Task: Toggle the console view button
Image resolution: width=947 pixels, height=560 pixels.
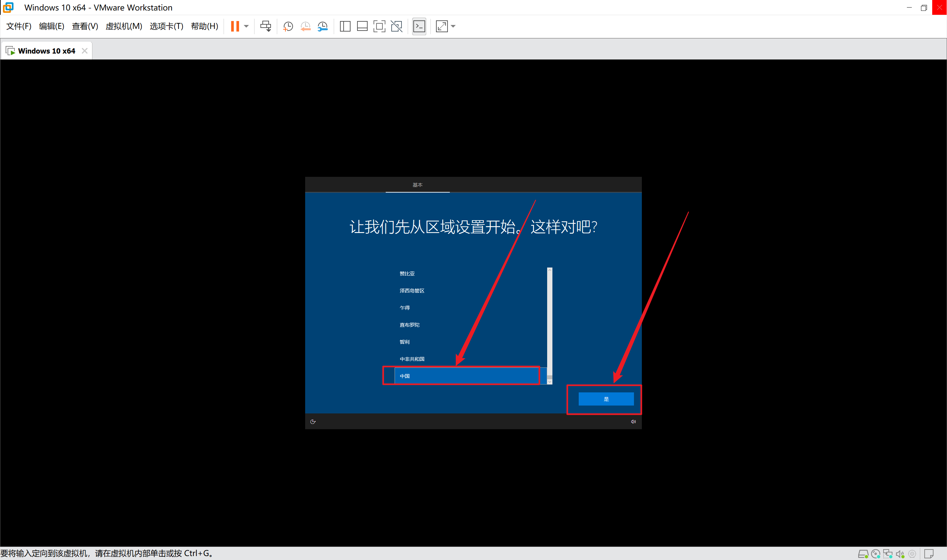Action: 419,26
